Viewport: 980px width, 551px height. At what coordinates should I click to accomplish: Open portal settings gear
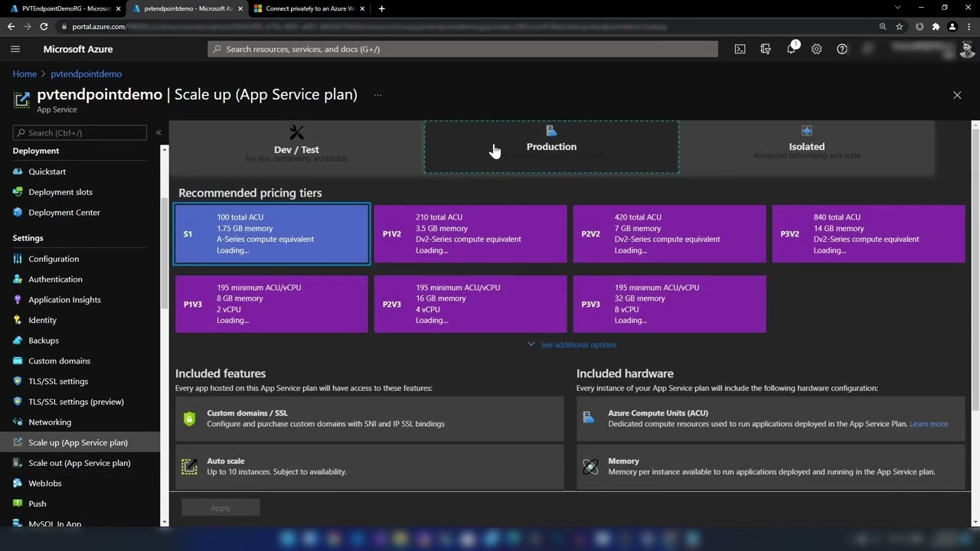point(817,49)
